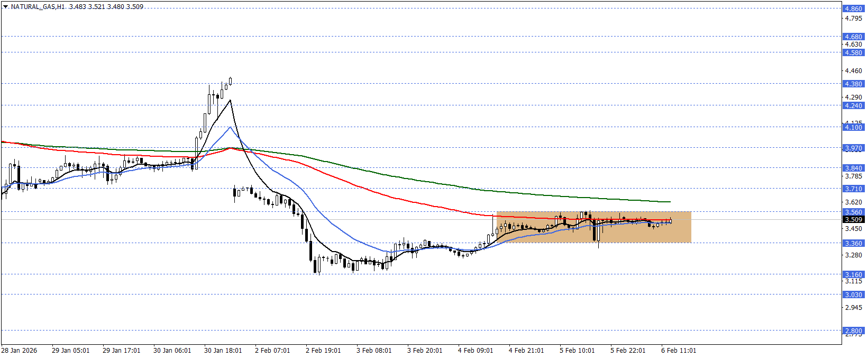
Task: Click the 3.840 level price tag
Action: pos(853,168)
